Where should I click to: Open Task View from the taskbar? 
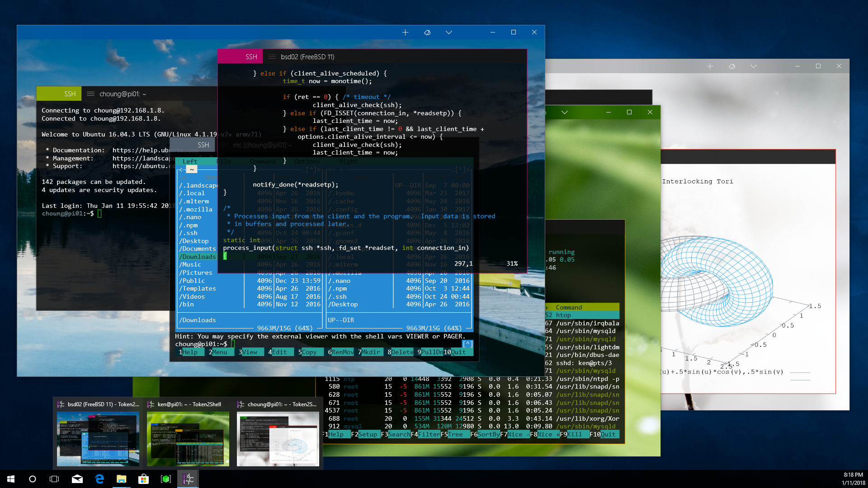pyautogui.click(x=54, y=479)
